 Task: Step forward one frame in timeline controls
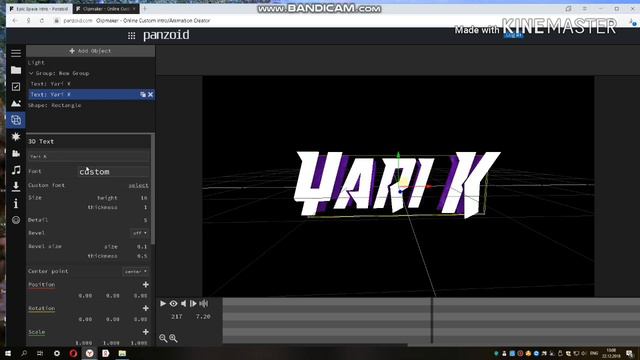[193, 303]
